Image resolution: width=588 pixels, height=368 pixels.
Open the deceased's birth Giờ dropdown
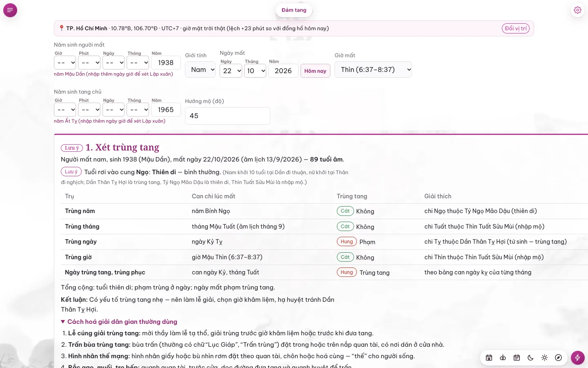pyautogui.click(x=65, y=63)
